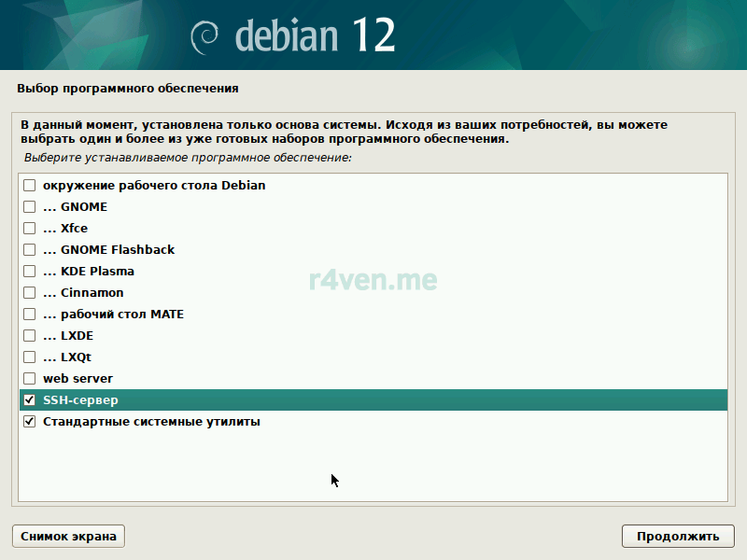This screenshot has width=747, height=560.
Task: Uncheck the SSH-сервер checkbox
Action: coord(30,400)
